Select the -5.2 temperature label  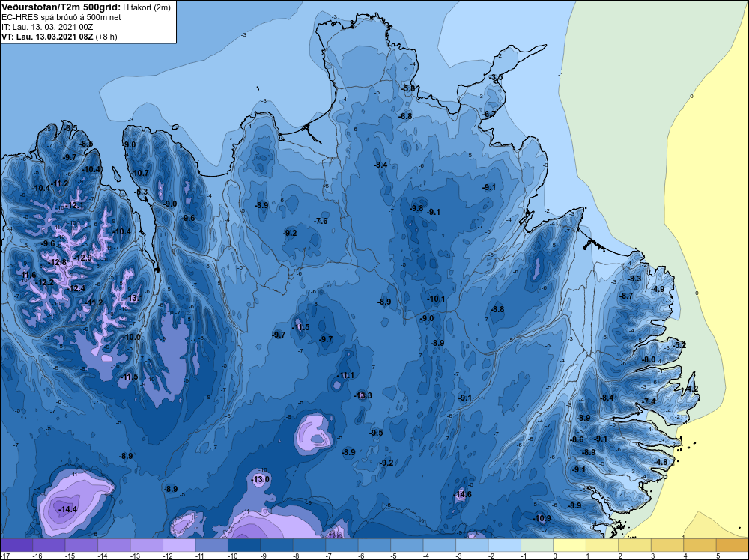679,345
